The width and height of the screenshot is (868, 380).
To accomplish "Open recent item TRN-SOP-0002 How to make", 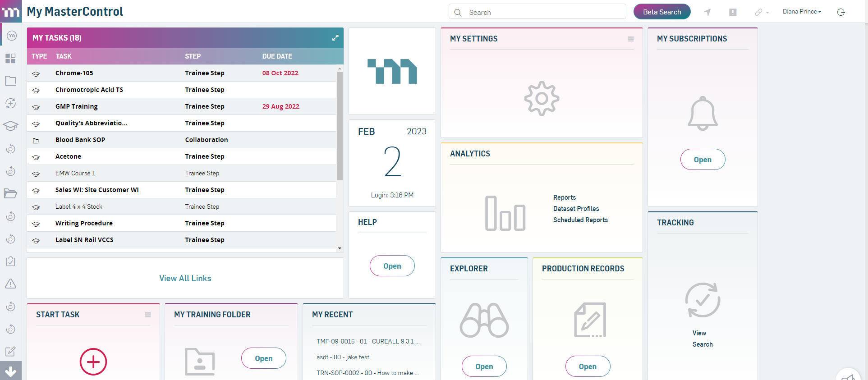I will [368, 373].
